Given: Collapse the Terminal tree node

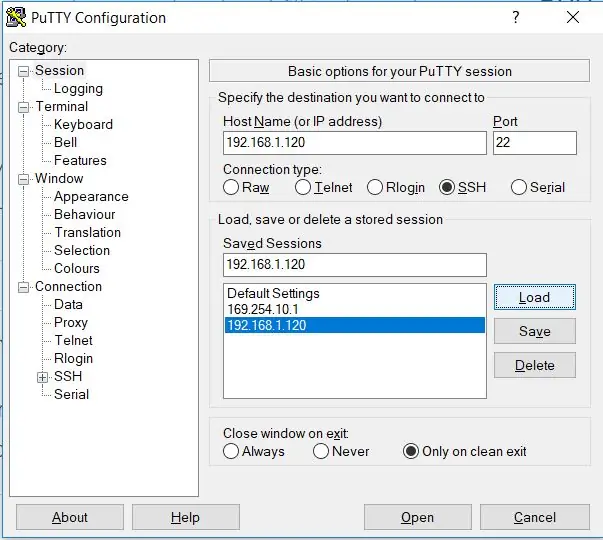Looking at the screenshot, I should click(23, 107).
